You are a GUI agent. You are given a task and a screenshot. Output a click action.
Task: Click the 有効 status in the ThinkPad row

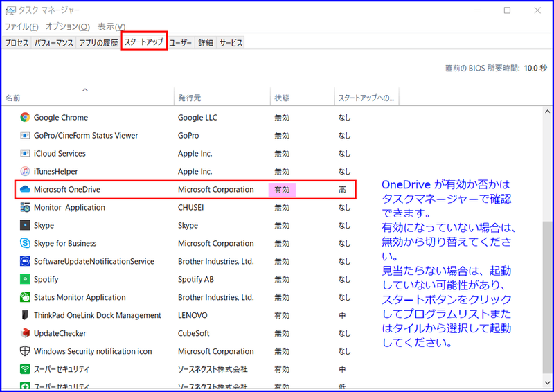tap(282, 315)
